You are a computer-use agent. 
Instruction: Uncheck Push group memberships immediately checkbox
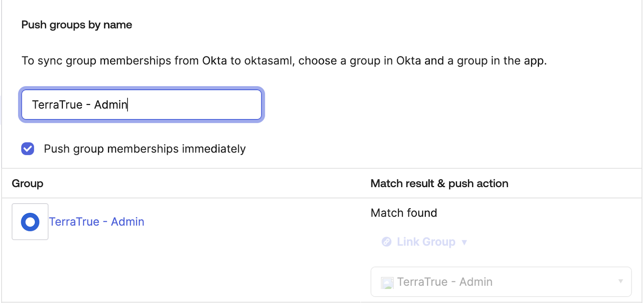[x=28, y=149]
